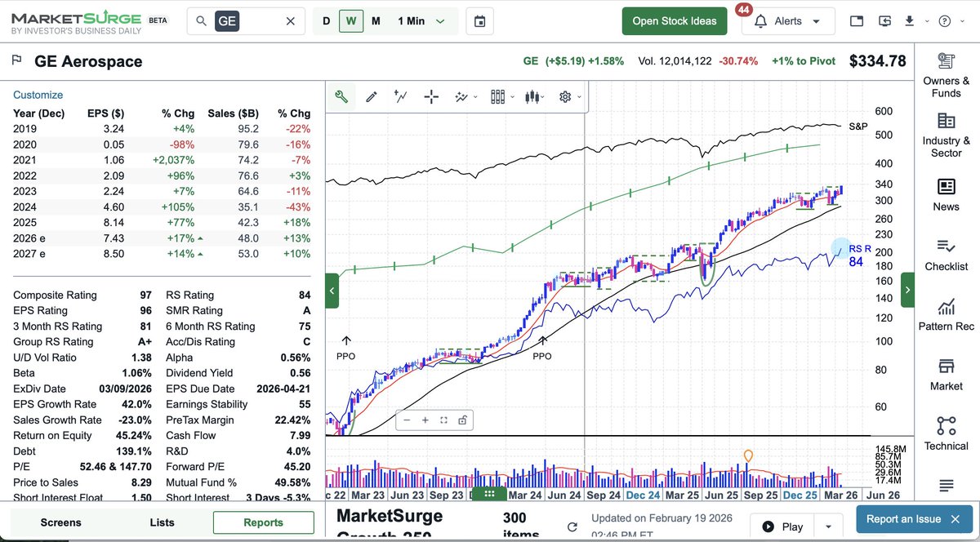Click the RS Rating 84 chart bubble
Viewport: 980px width, 542px height.
click(841, 249)
